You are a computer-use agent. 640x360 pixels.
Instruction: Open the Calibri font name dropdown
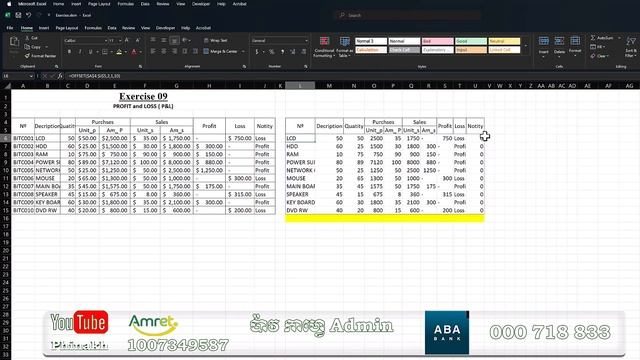[x=106, y=41]
